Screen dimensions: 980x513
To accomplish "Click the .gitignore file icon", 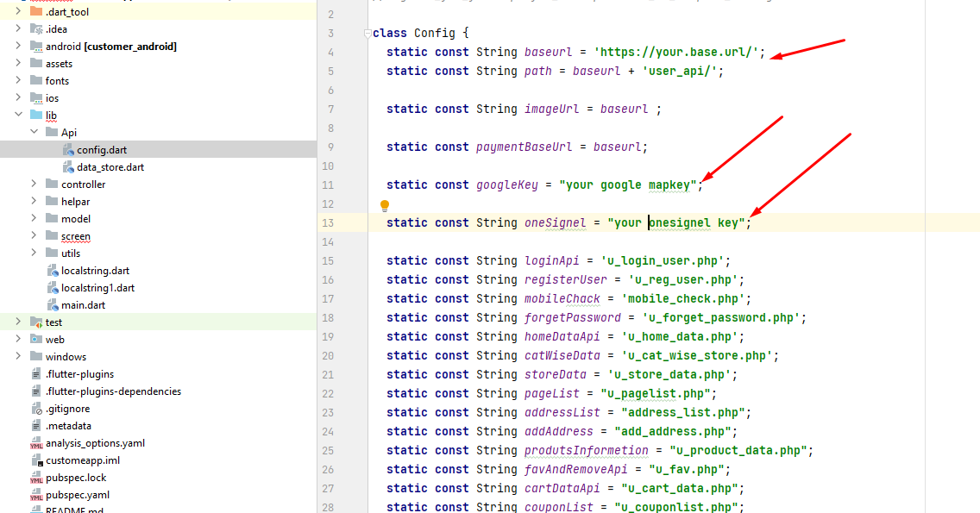I will [36, 409].
